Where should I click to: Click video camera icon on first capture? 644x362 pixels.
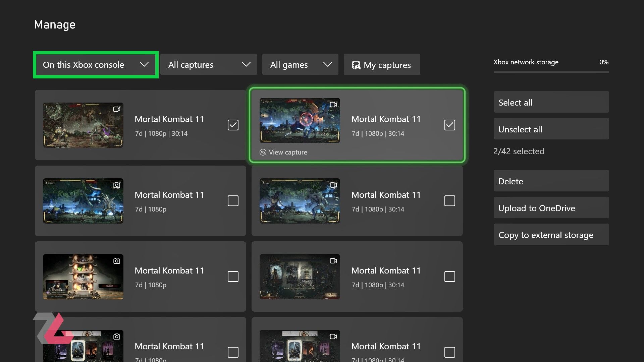(116, 109)
